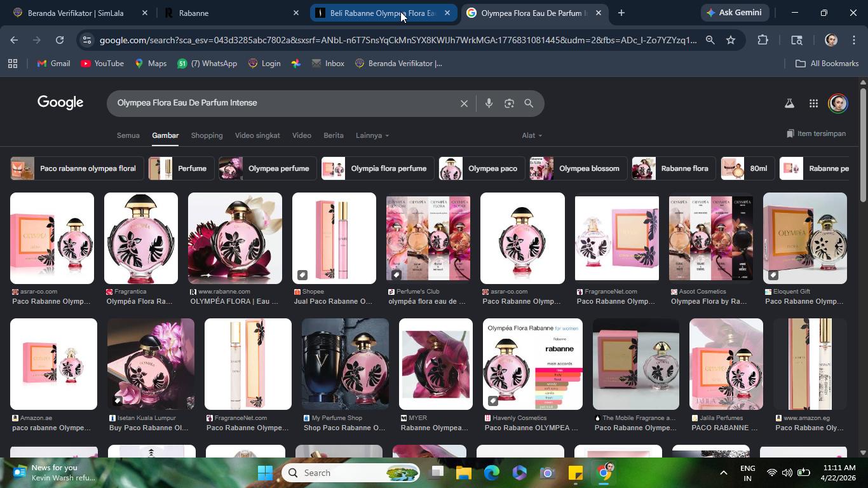This screenshot has width=868, height=488.
Task: Show hidden system tray icons
Action: click(x=723, y=473)
